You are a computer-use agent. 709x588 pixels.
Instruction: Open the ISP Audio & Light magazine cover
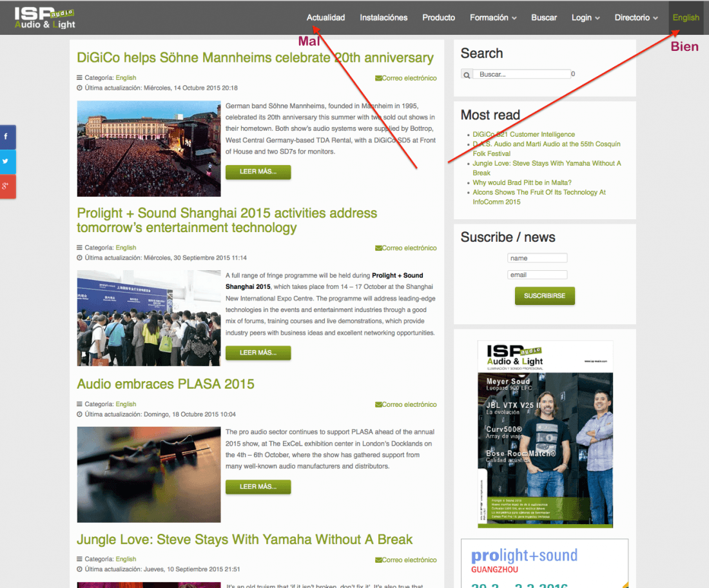click(545, 434)
